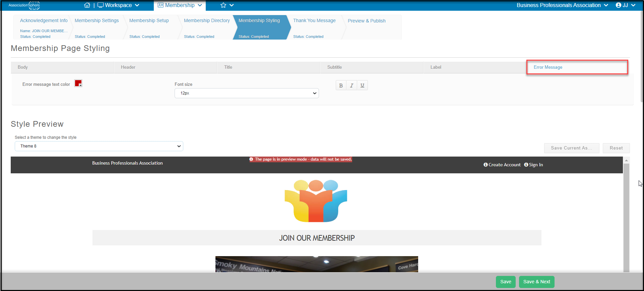Click the style preview vertical scrollbar
The width and height of the screenshot is (644, 291).
pyautogui.click(x=626, y=215)
